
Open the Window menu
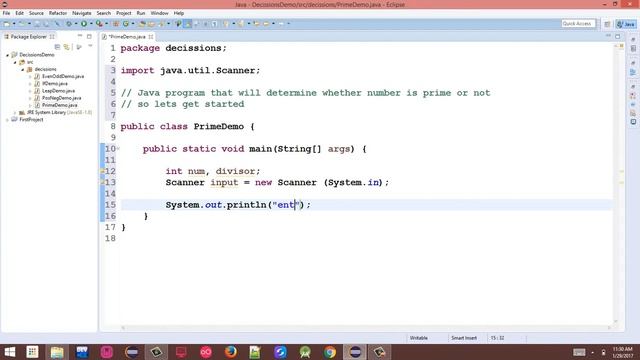[159, 13]
